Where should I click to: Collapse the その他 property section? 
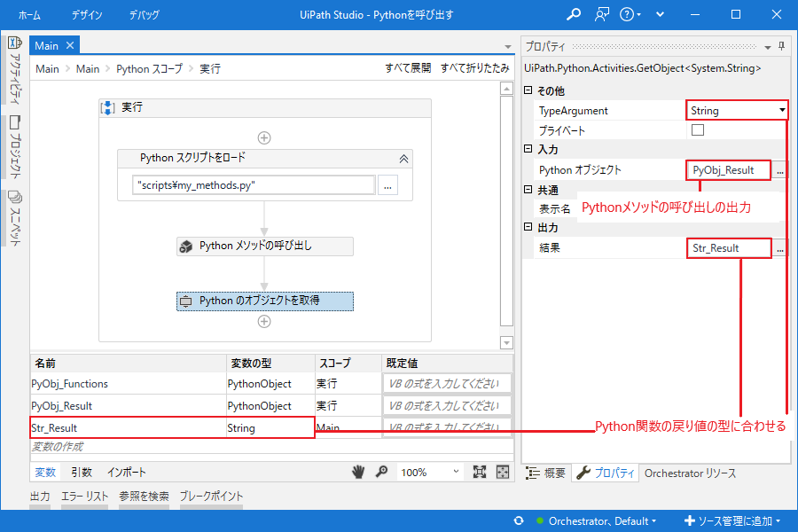[528, 90]
